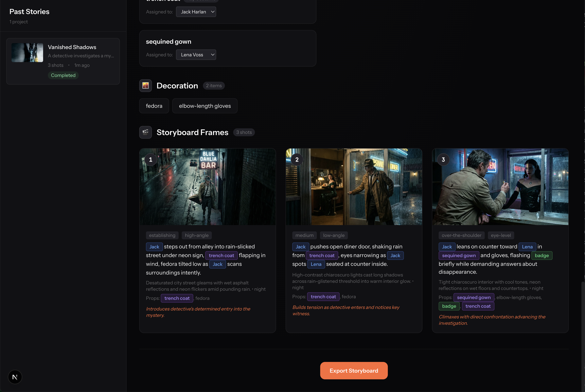Click the Next.js N logo badge
The image size is (585, 392).
[15, 377]
